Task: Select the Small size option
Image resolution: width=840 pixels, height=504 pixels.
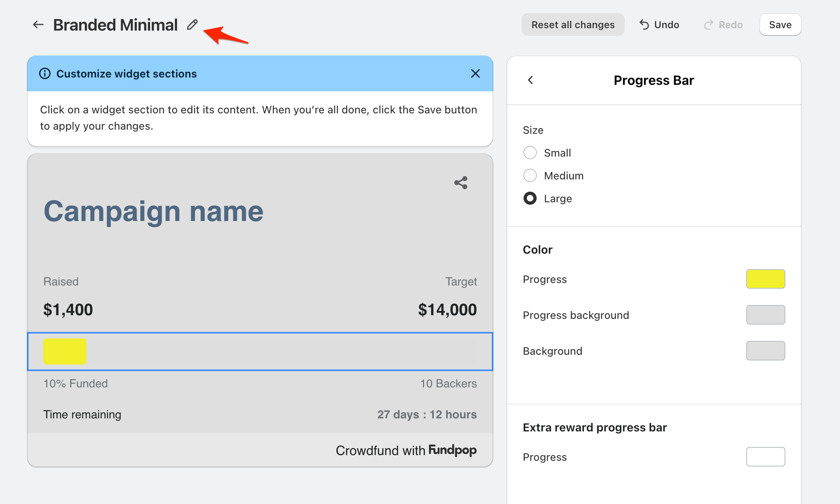Action: coord(530,153)
